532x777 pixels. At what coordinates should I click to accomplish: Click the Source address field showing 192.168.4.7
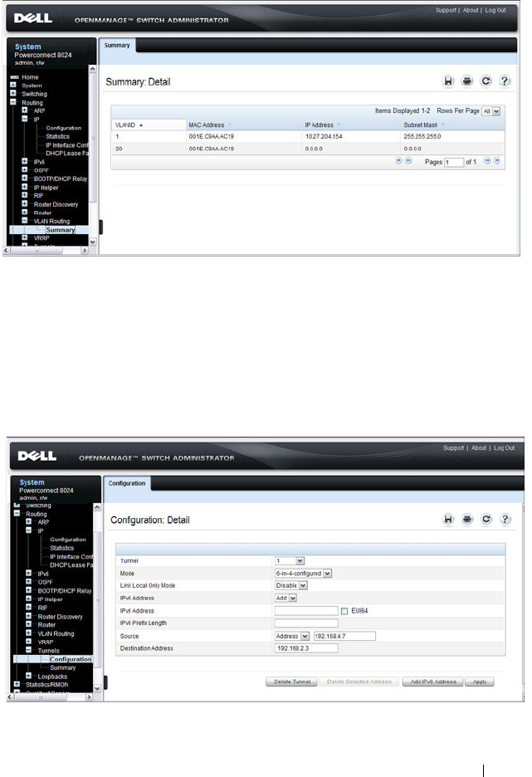click(x=344, y=636)
